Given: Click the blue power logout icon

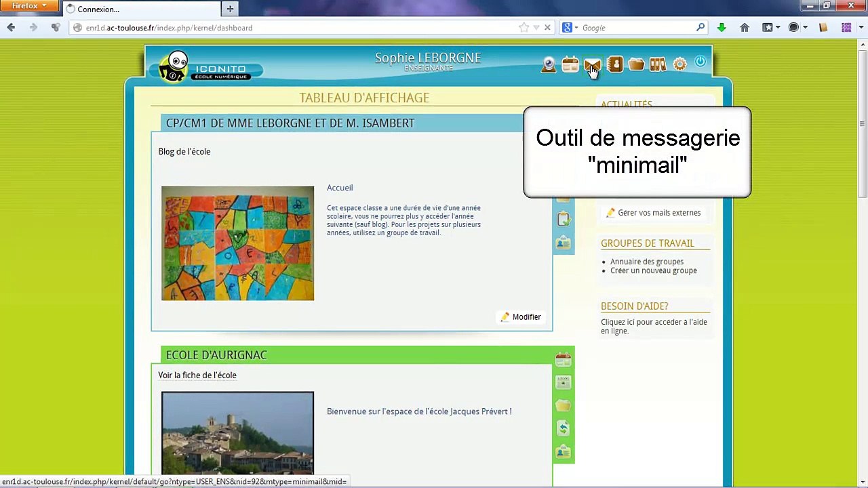Looking at the screenshot, I should [x=701, y=62].
